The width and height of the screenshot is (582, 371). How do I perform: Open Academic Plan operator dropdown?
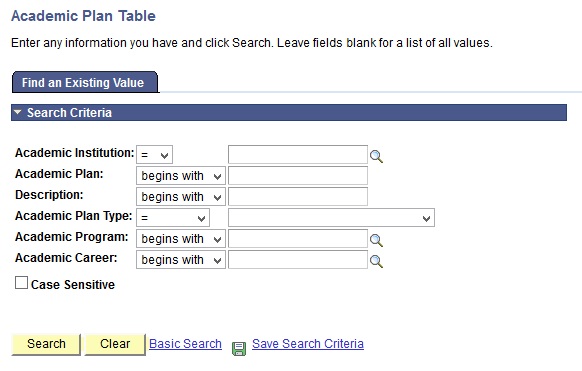tap(181, 175)
